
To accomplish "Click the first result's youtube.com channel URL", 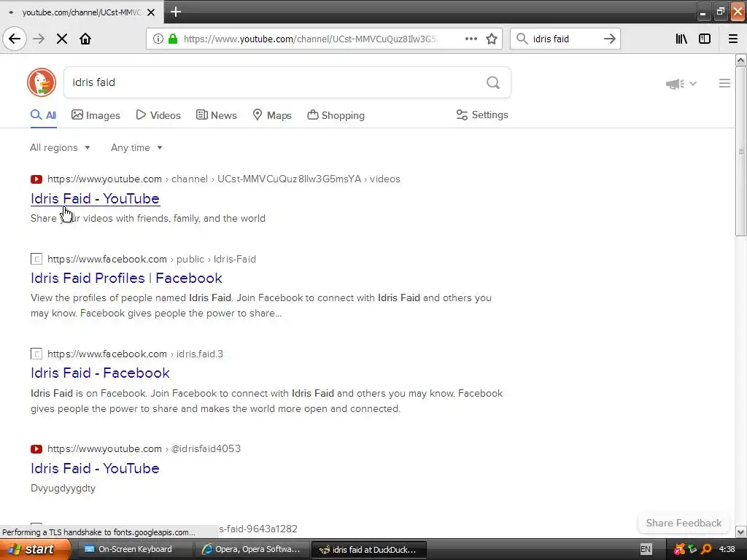I will tap(224, 179).
